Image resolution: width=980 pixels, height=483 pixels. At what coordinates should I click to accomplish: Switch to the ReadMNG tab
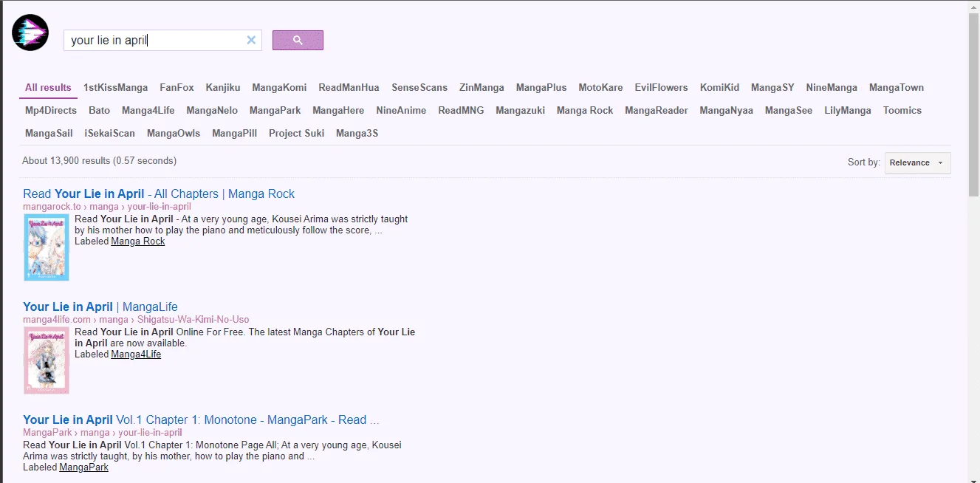pos(461,110)
